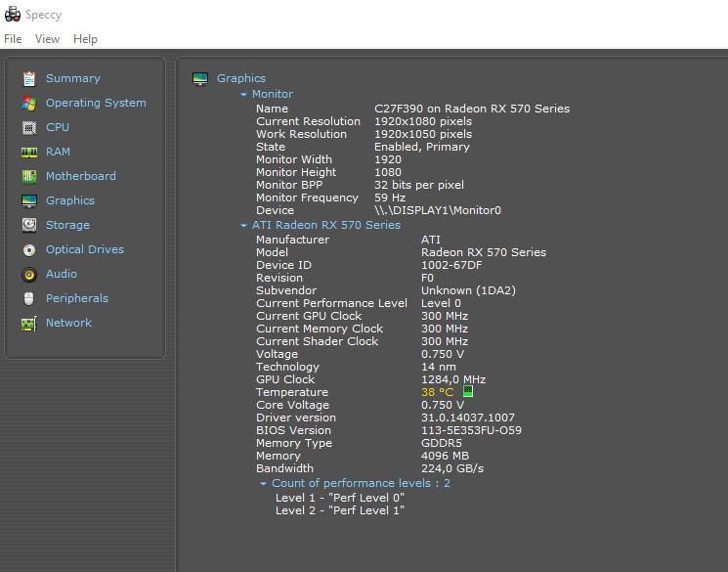
Task: Click the Graphics heading in main panel
Action: point(241,78)
